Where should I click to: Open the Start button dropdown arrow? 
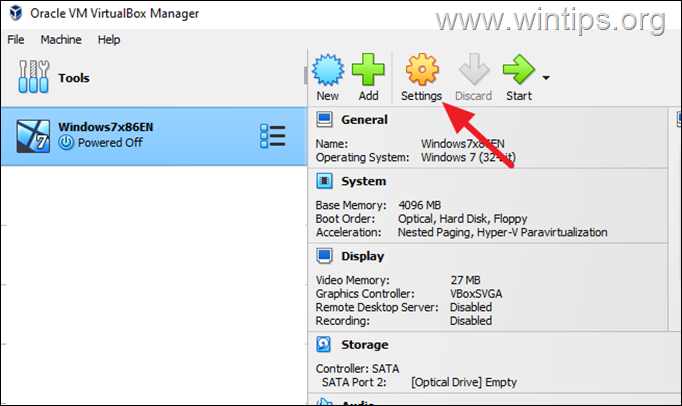click(546, 78)
